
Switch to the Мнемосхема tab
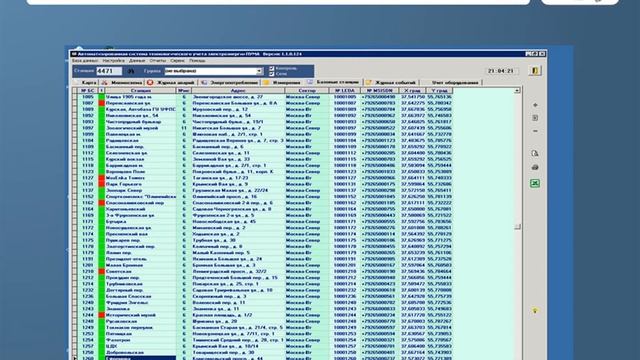coord(122,82)
